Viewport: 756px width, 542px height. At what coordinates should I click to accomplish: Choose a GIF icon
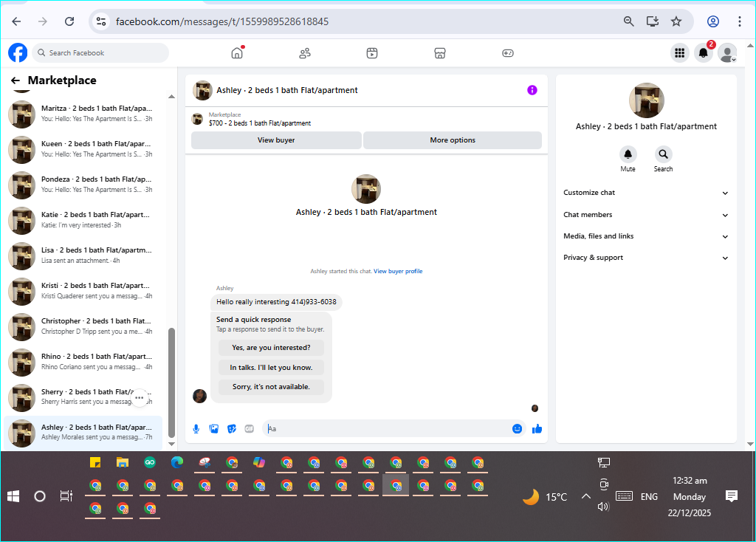coord(250,429)
